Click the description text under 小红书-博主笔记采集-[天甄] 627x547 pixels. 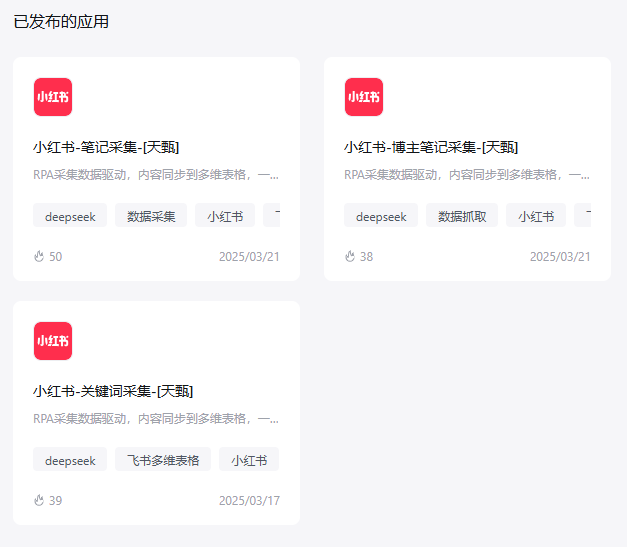(467, 175)
